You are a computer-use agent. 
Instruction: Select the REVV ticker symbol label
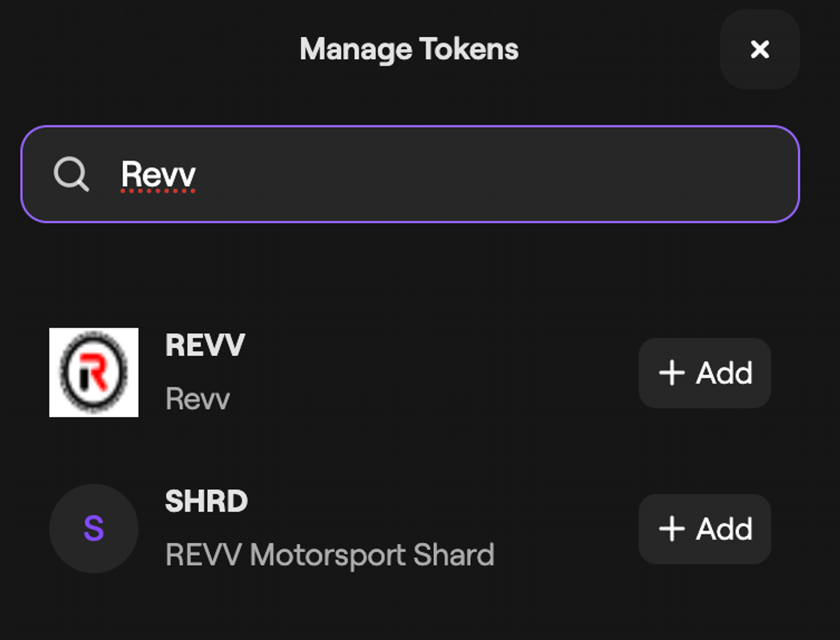(x=205, y=346)
